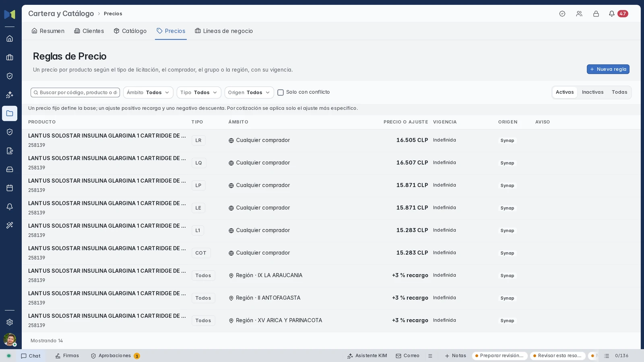The width and height of the screenshot is (644, 362).
Task: Open the calendar icon in left sidebar
Action: (x=10, y=188)
